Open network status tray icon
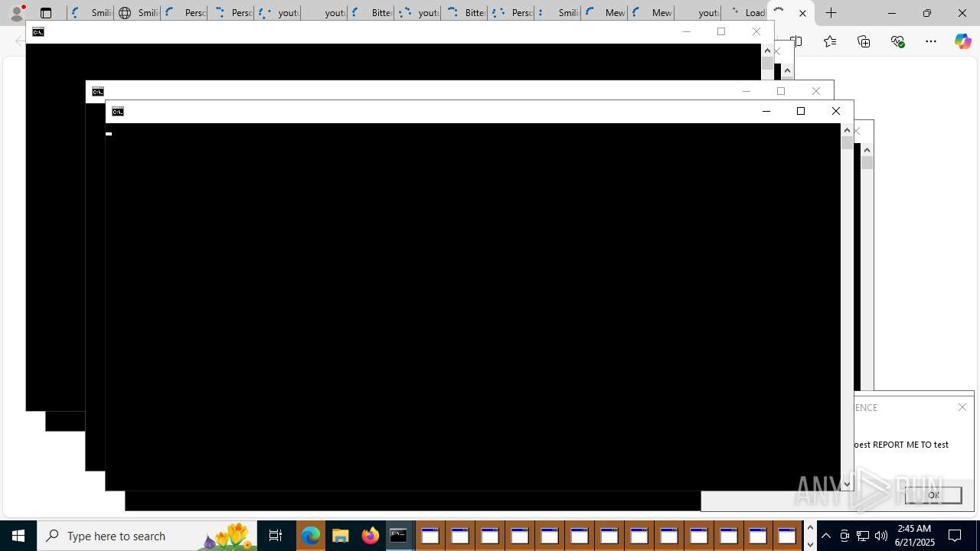980x551 pixels. pyautogui.click(x=863, y=536)
